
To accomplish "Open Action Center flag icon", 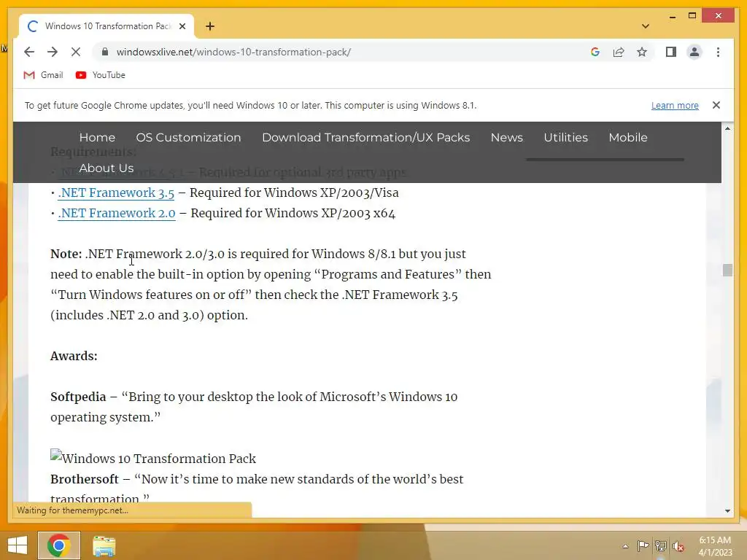I will point(643,546).
